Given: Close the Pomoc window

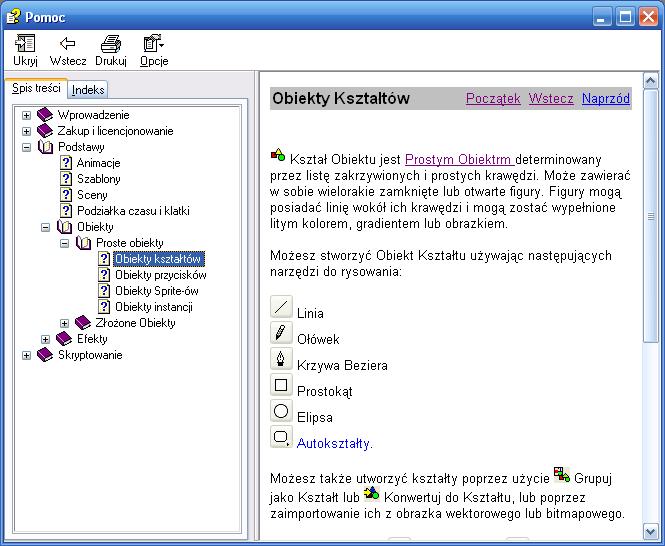Looking at the screenshot, I should (x=648, y=17).
